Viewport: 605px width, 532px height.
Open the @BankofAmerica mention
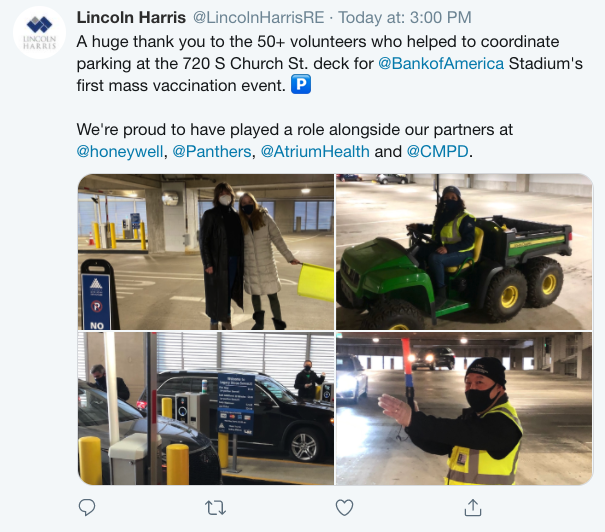point(441,63)
